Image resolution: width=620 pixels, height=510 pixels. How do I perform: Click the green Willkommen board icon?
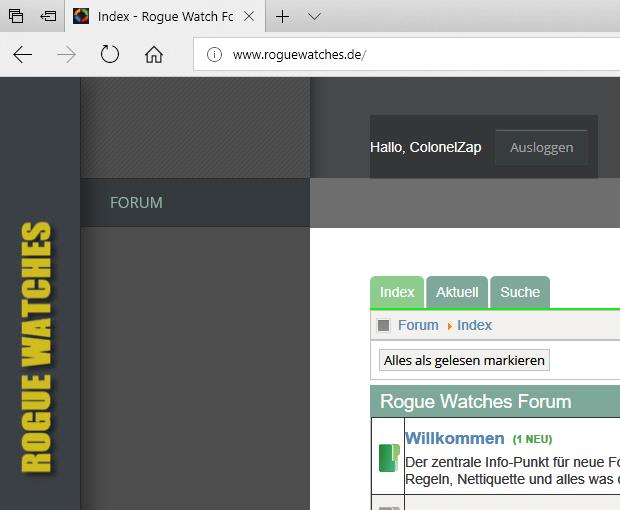coord(389,458)
